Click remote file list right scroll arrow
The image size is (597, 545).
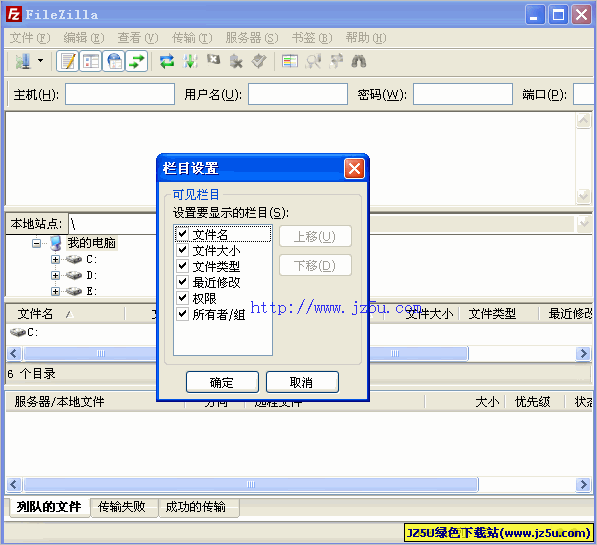pyautogui.click(x=583, y=353)
